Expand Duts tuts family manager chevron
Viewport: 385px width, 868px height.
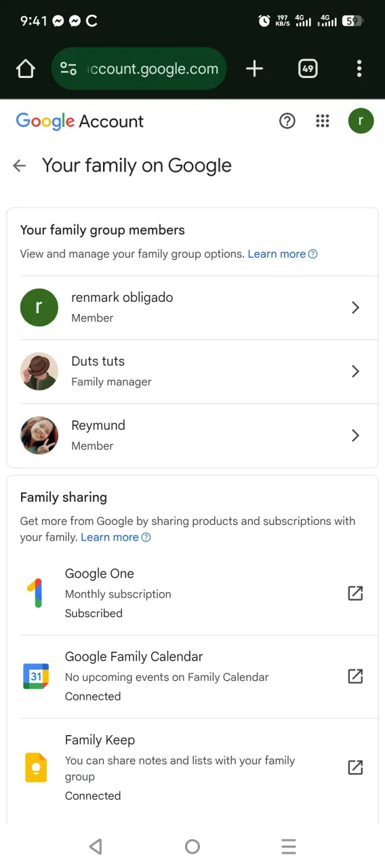pyautogui.click(x=355, y=372)
